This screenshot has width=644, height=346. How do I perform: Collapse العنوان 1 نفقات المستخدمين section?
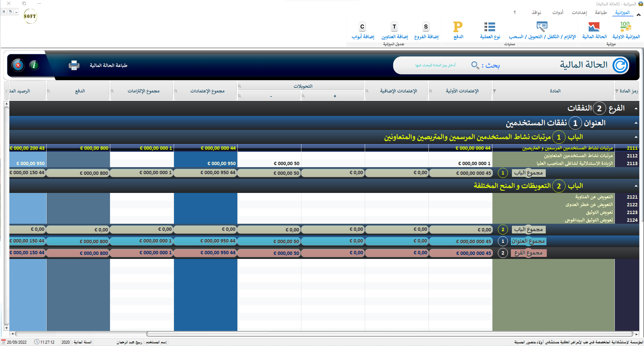pyautogui.click(x=636, y=123)
